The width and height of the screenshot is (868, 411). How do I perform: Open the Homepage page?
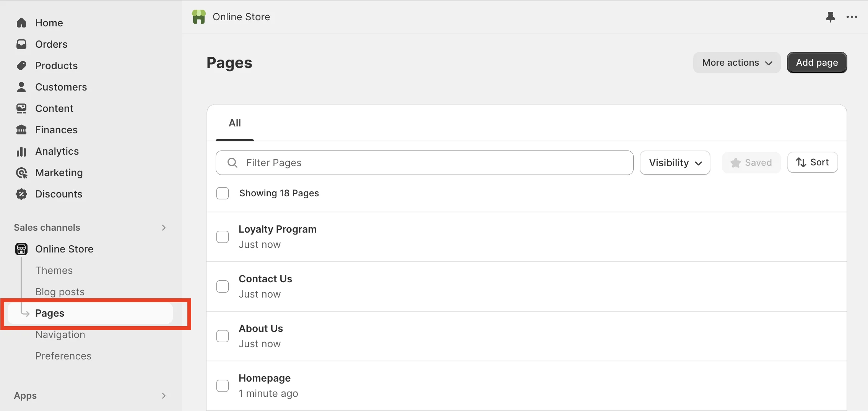[265, 378]
